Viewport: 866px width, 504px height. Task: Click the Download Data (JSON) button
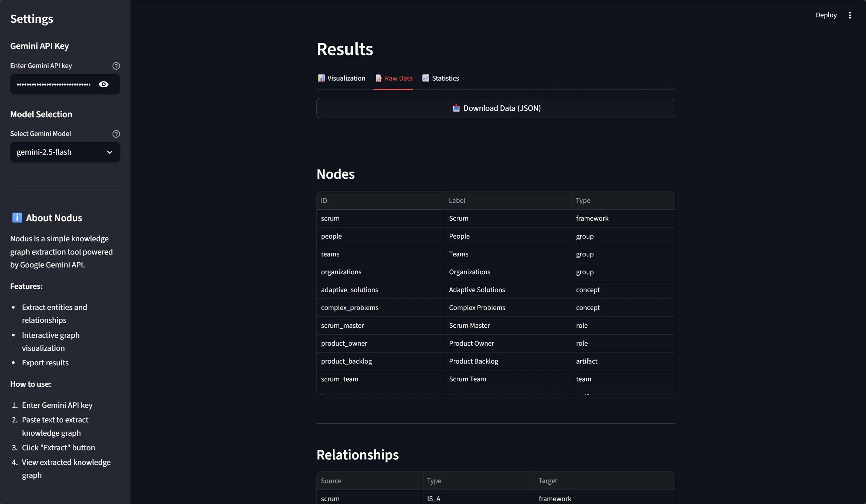coord(496,108)
